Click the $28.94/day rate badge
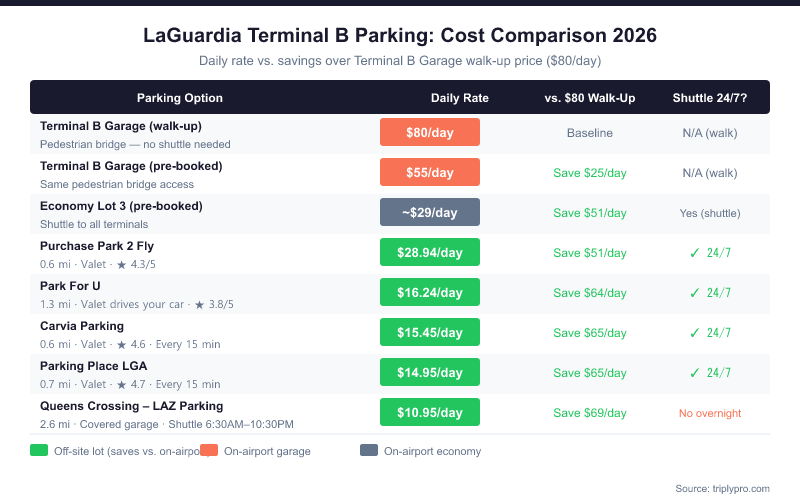 coord(430,252)
